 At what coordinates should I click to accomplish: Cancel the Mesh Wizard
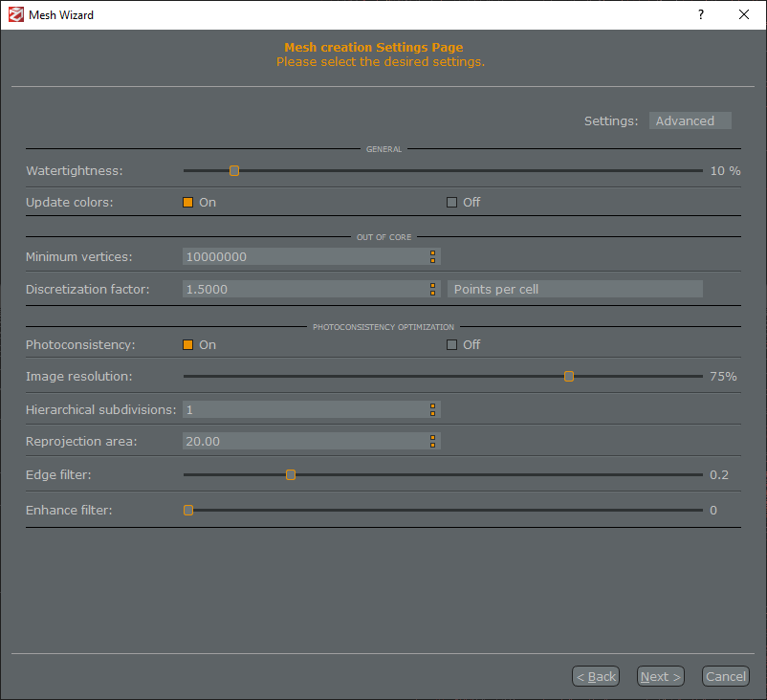pos(725,676)
